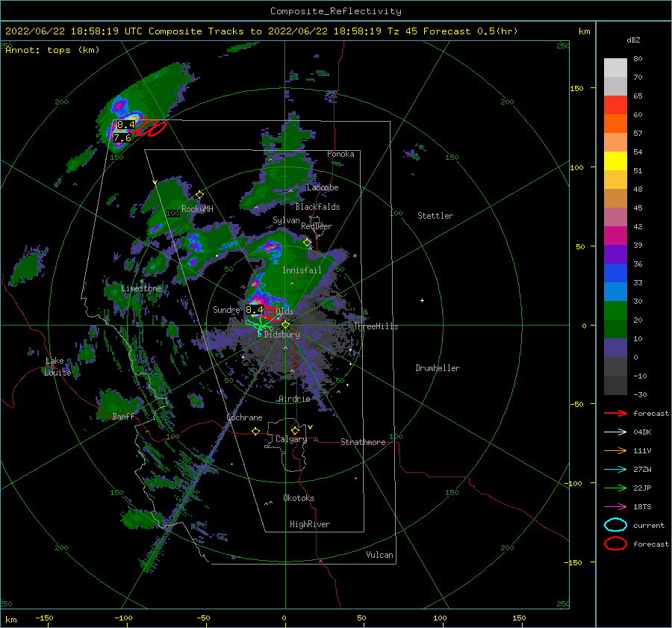This screenshot has width=672, height=628.
Task: Click the Limestone label
Action: click(x=141, y=288)
